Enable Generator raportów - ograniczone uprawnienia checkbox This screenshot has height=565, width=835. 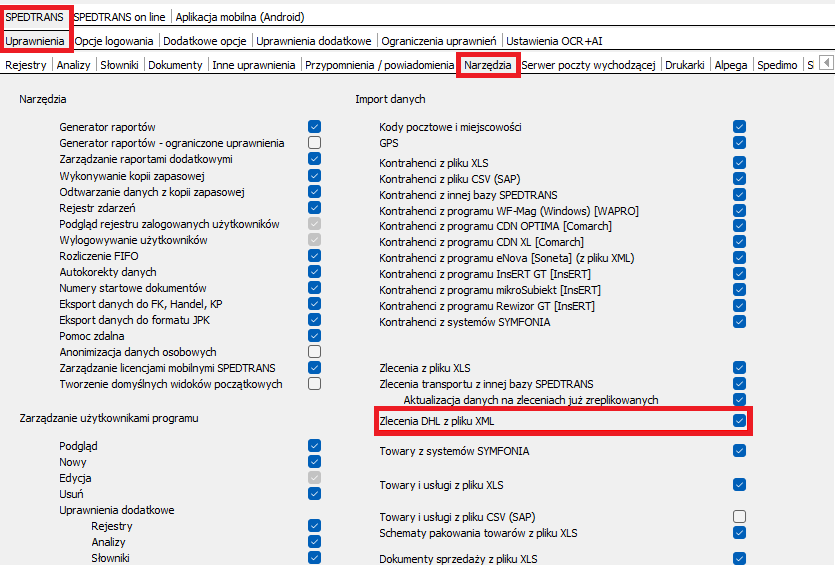pyautogui.click(x=314, y=143)
